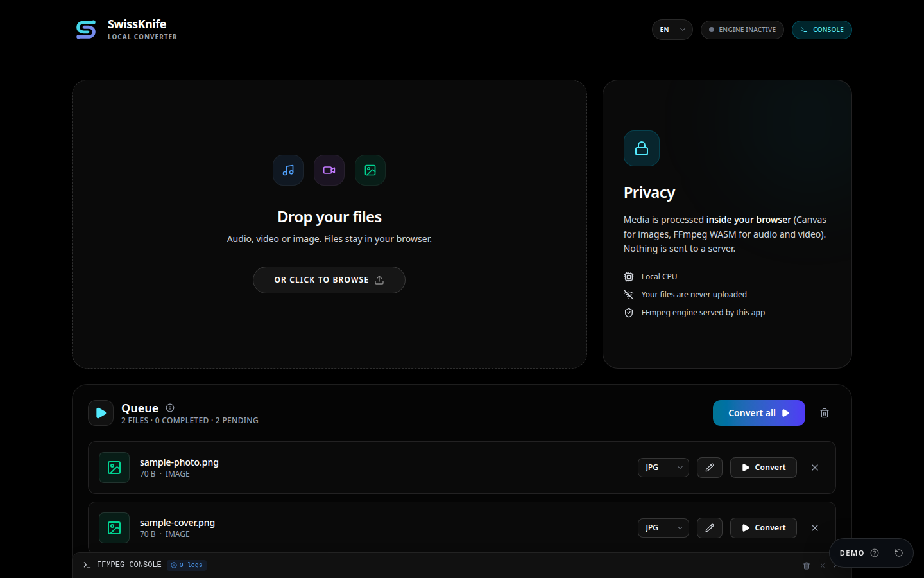Click the Privacy lock icon
The height and width of the screenshot is (578, 924).
click(x=642, y=148)
